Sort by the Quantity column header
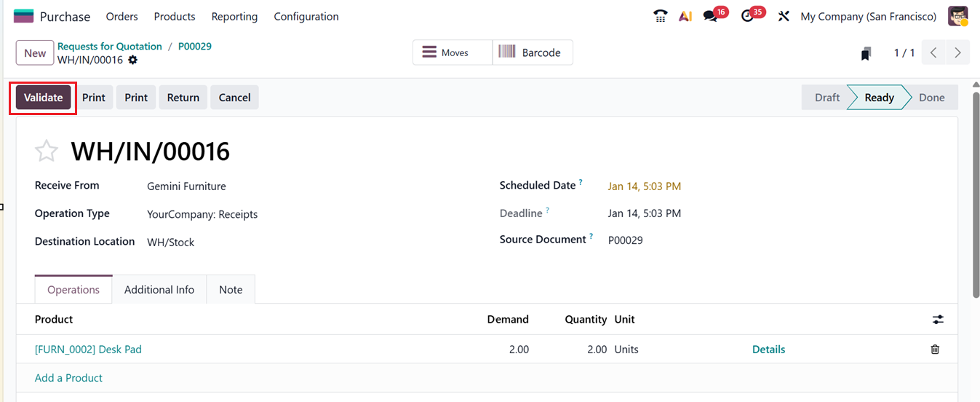The height and width of the screenshot is (402, 980). [586, 319]
